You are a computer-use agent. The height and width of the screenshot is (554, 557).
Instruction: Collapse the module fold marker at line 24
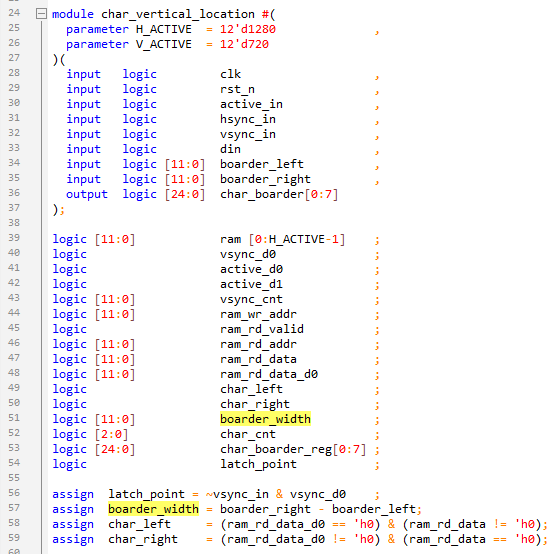tap(42, 14)
